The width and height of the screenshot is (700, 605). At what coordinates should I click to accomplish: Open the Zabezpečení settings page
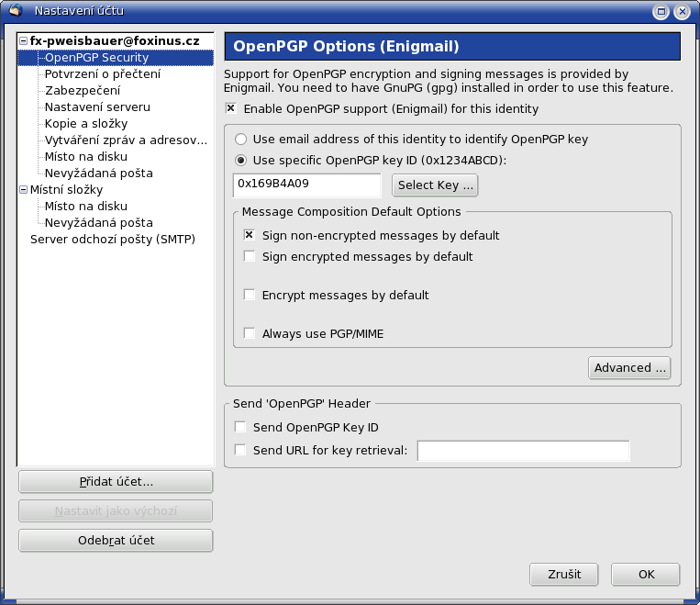click(83, 91)
